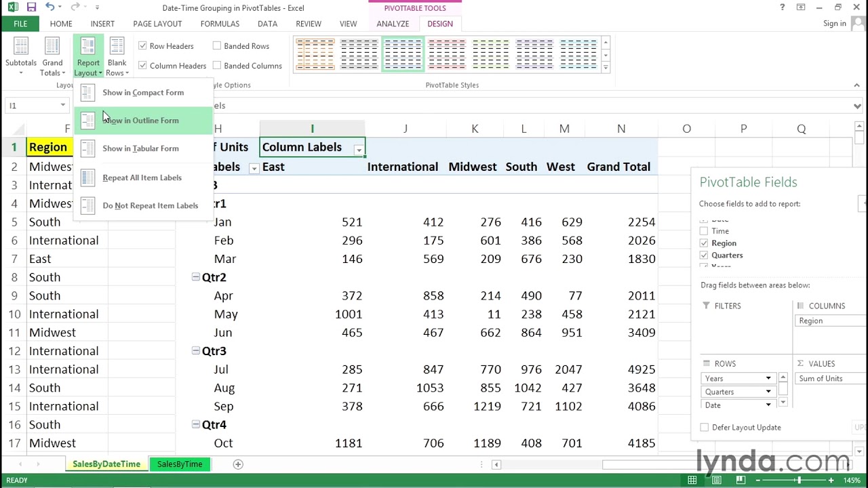Add a new sheet with plus icon

[238, 464]
